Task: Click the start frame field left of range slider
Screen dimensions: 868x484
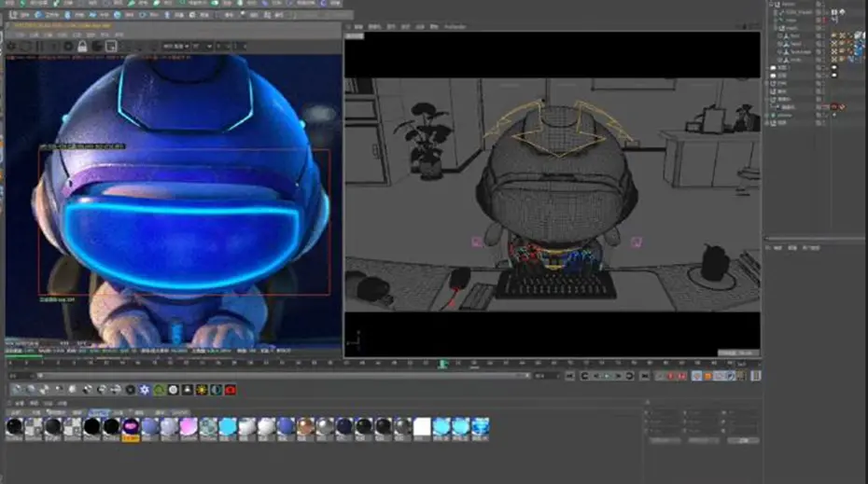Action: [20, 376]
